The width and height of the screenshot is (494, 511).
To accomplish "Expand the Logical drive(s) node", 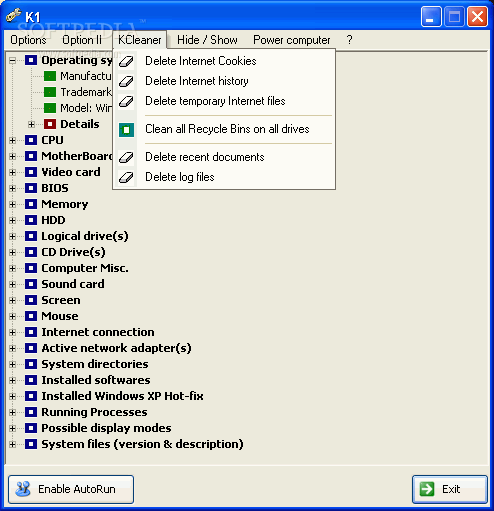I will pyautogui.click(x=12, y=236).
